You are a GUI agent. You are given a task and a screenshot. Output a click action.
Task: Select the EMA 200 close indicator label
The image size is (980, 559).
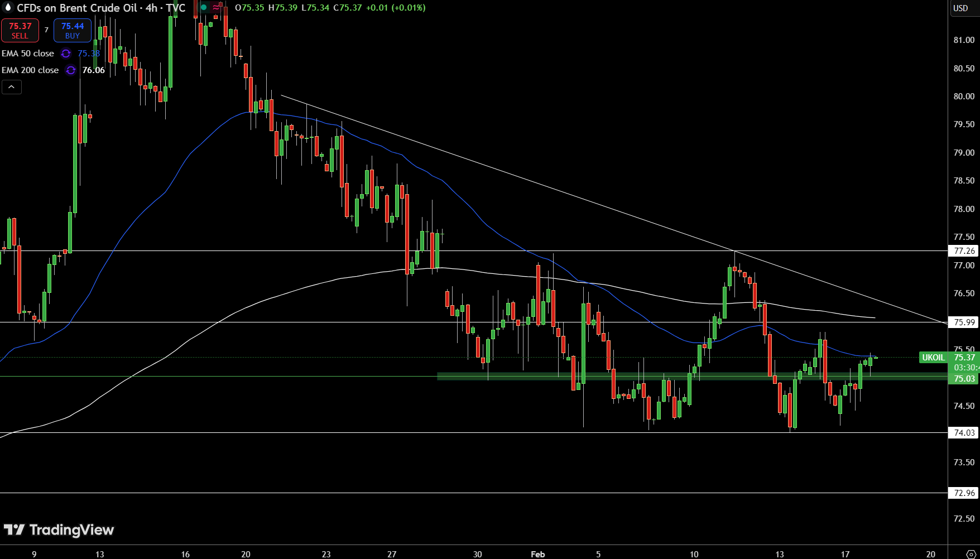point(30,70)
